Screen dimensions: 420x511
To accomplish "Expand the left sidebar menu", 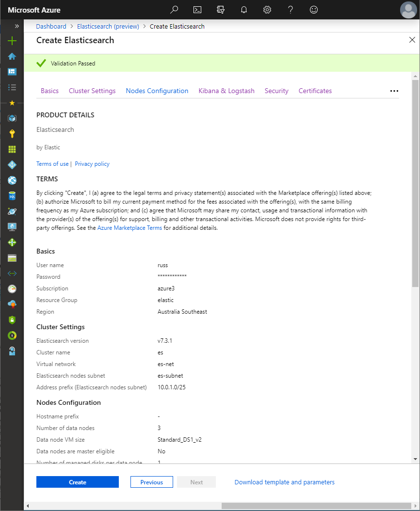I will point(17,26).
